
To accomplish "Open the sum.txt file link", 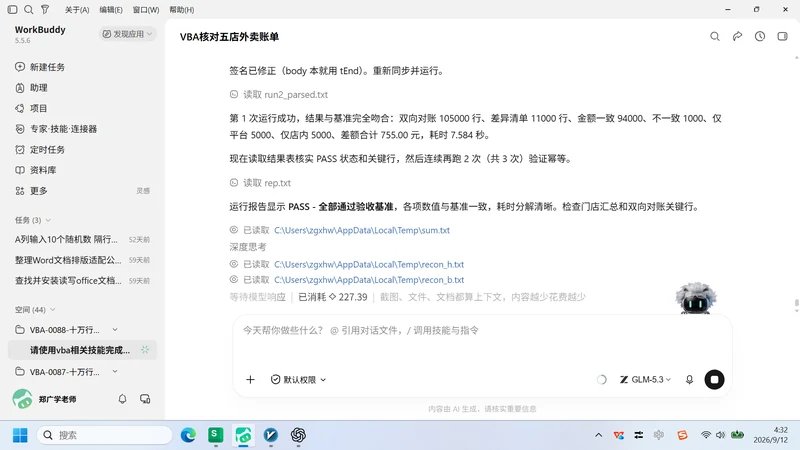I will [362, 230].
